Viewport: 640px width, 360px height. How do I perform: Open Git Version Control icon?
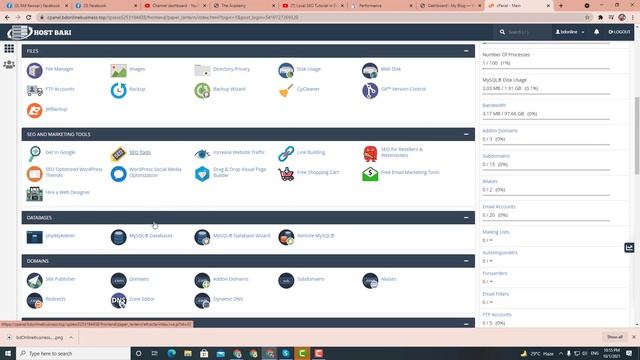click(x=370, y=90)
